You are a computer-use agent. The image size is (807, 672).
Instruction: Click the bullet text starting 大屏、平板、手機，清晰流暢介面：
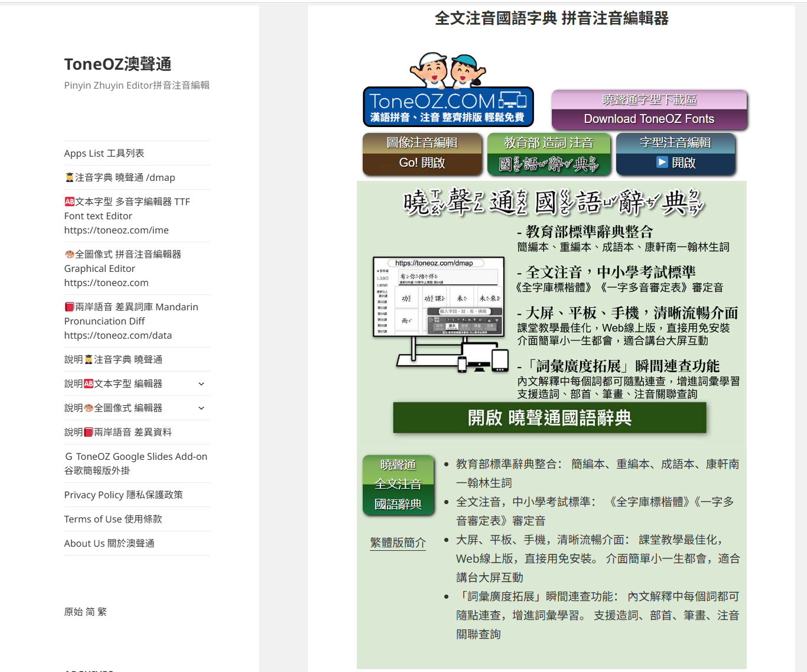[598, 559]
